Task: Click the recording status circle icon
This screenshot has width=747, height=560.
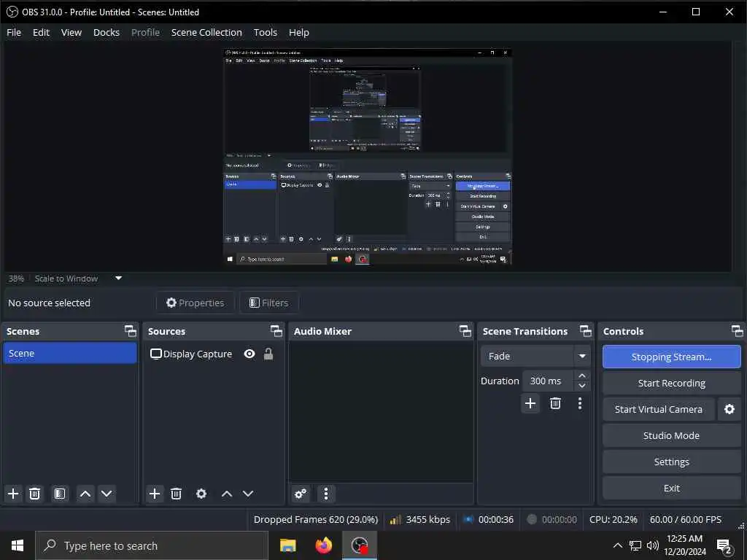Action: 532,519
